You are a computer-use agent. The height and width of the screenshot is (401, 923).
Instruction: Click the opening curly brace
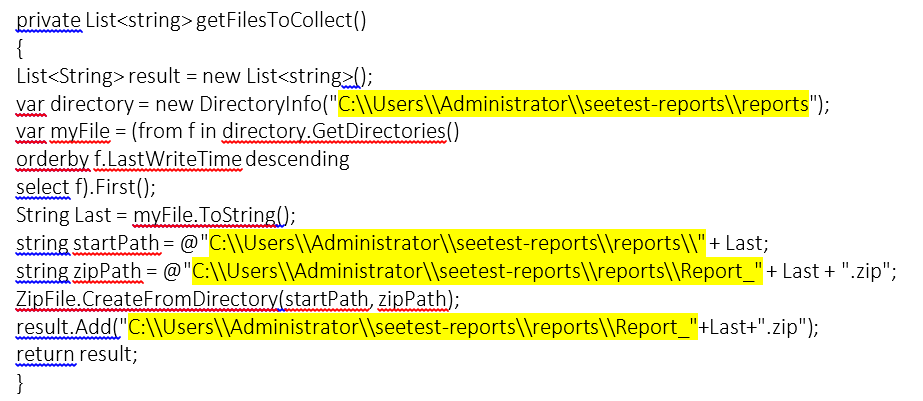coord(20,48)
